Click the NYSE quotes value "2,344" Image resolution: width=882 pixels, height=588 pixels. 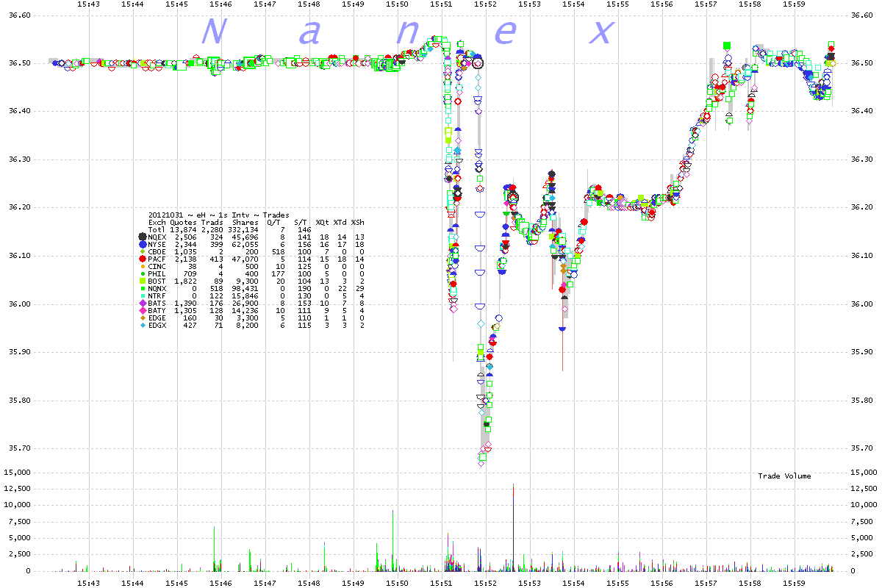[x=186, y=244]
